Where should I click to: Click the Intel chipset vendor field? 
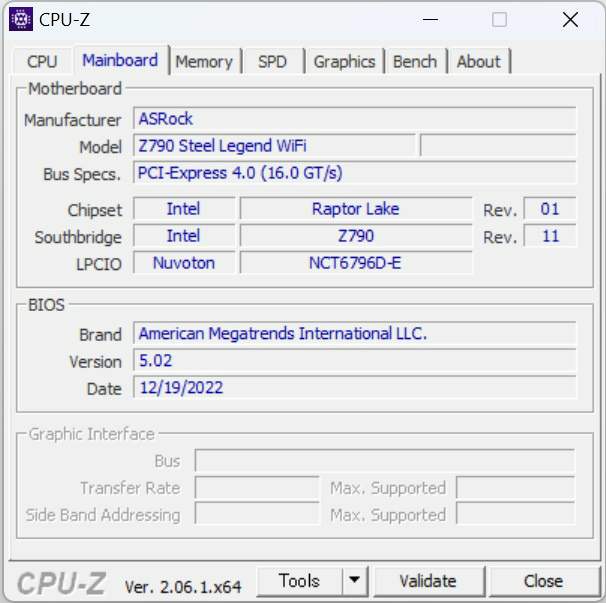(x=184, y=209)
